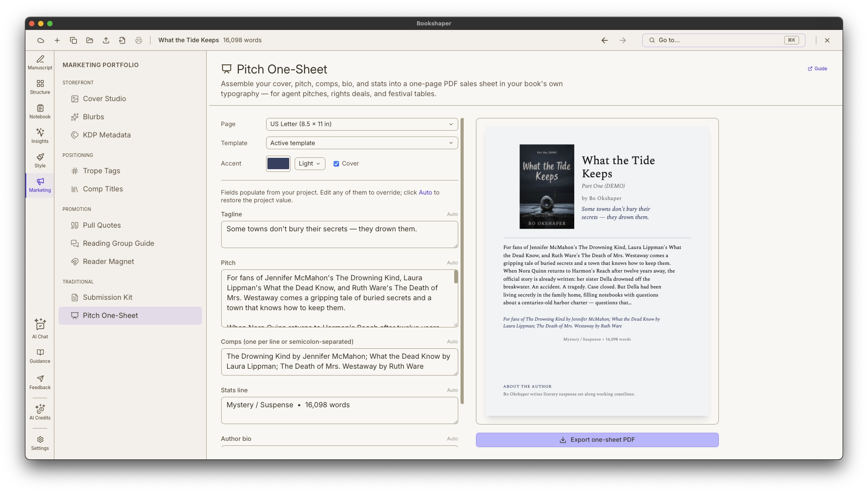Focus the Go to… search box
The height and width of the screenshot is (493, 868).
click(x=723, y=40)
